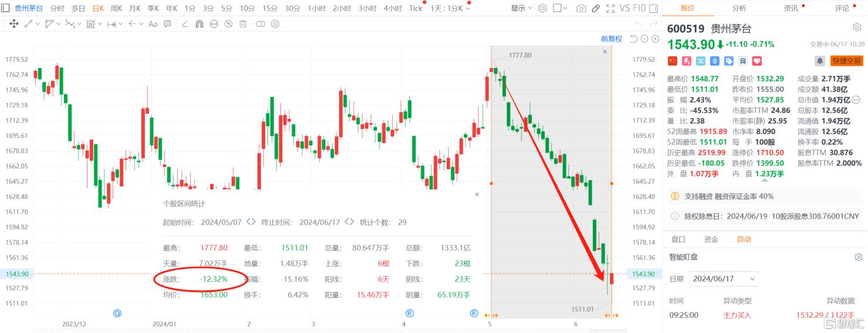The image size is (868, 333).
Task: Adjust the 起始时间 start date stepper
Action: tap(250, 222)
